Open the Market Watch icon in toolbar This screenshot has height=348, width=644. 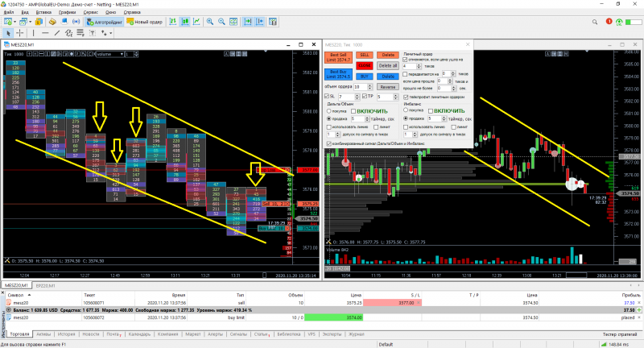tap(39, 22)
